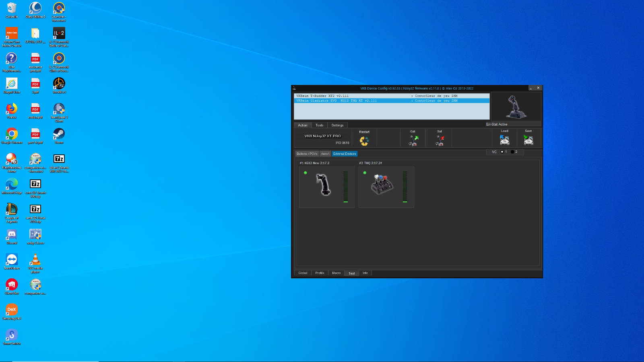
Task: Select the Diagral Visio desktop icon
Action: tap(12, 86)
